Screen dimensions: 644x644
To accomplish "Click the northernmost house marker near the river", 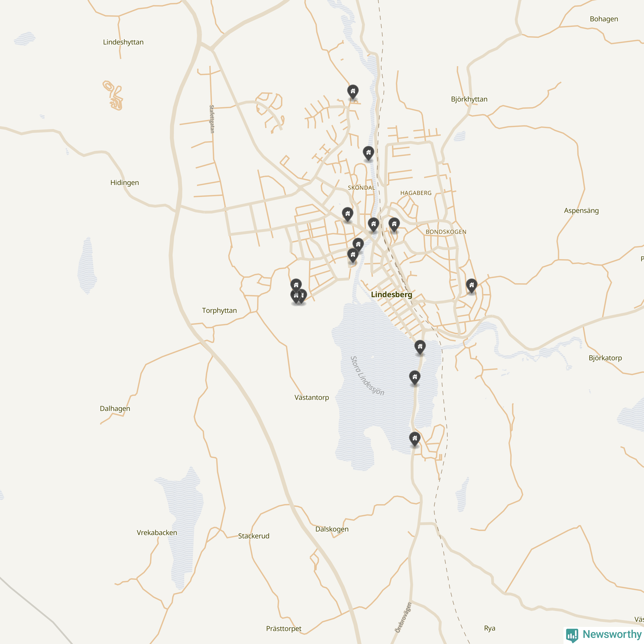I will [x=353, y=92].
